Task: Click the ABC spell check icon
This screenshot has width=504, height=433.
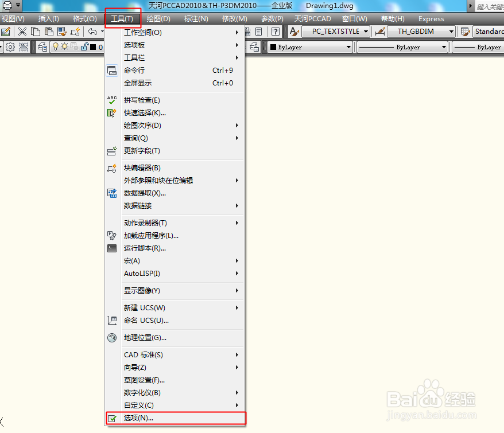Action: coord(112,100)
